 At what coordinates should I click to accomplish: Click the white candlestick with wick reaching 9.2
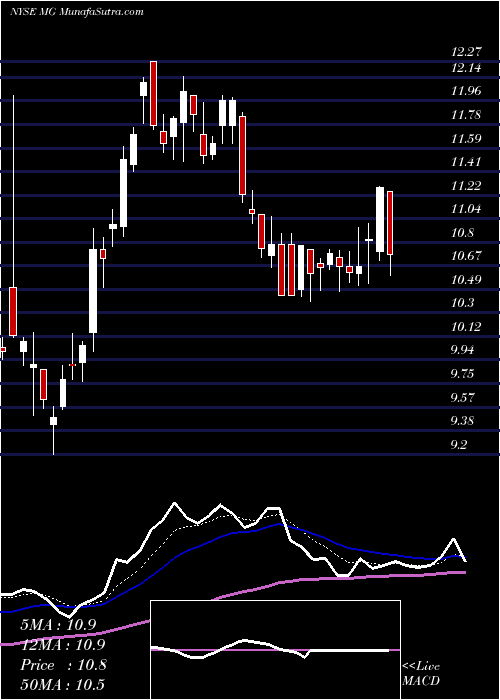pyautogui.click(x=53, y=421)
